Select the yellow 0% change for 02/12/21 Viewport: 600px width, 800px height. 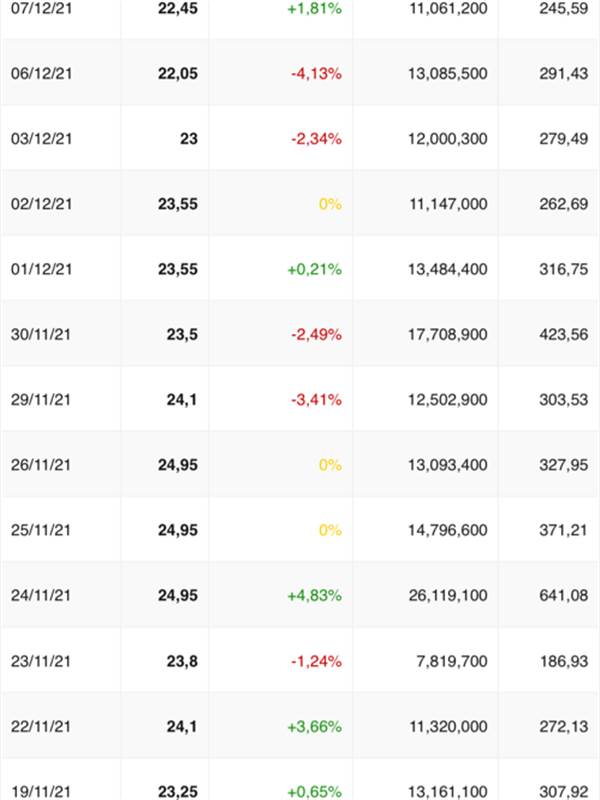(x=330, y=204)
